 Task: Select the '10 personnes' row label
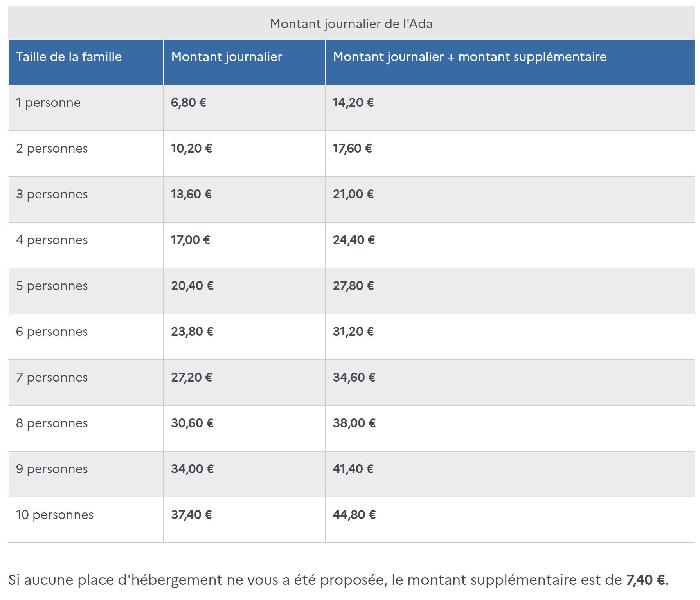[54, 515]
